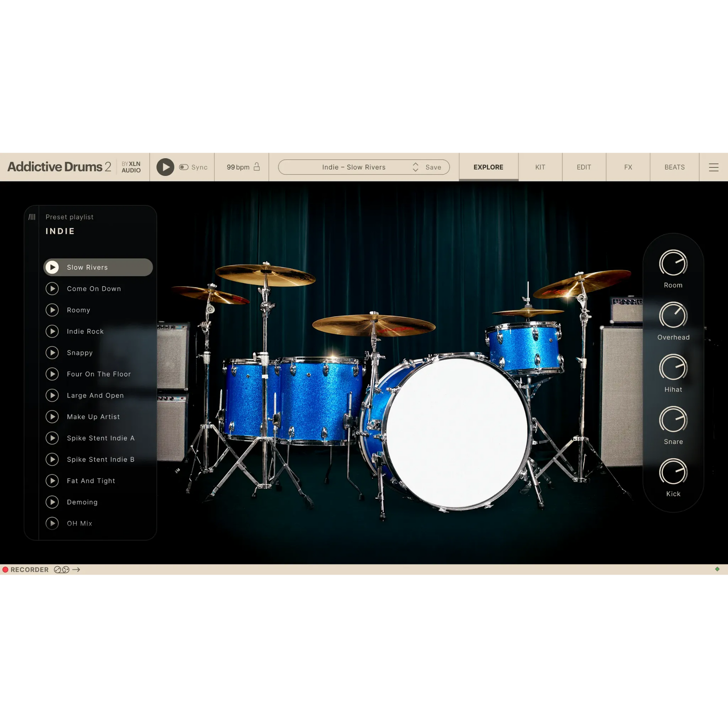Toggle the Sync switch
Image resolution: width=728 pixels, height=728 pixels.
pos(184,167)
